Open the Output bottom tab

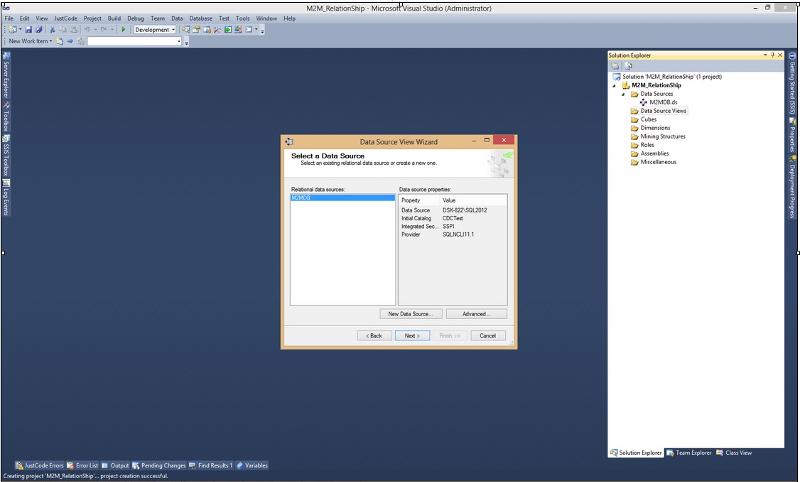point(115,465)
